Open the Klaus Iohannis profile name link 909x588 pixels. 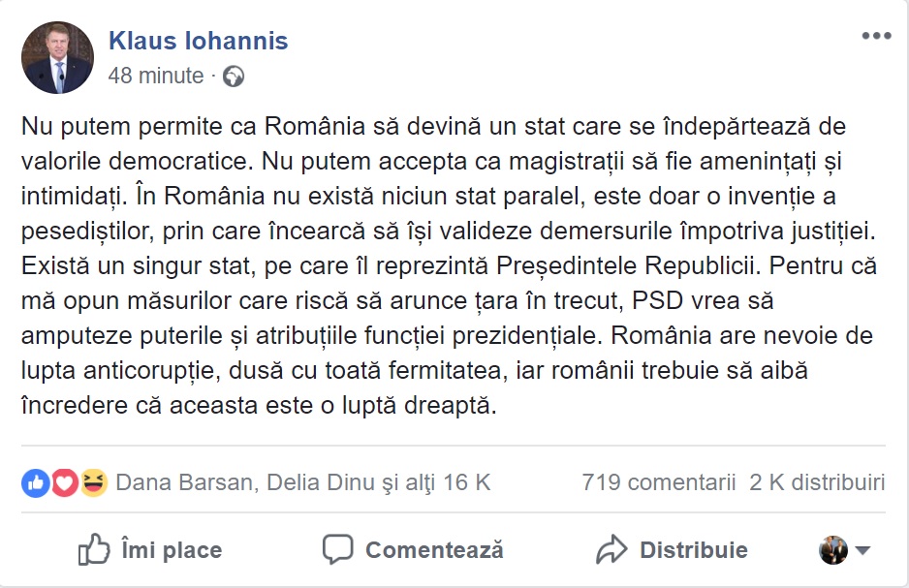coord(198,42)
